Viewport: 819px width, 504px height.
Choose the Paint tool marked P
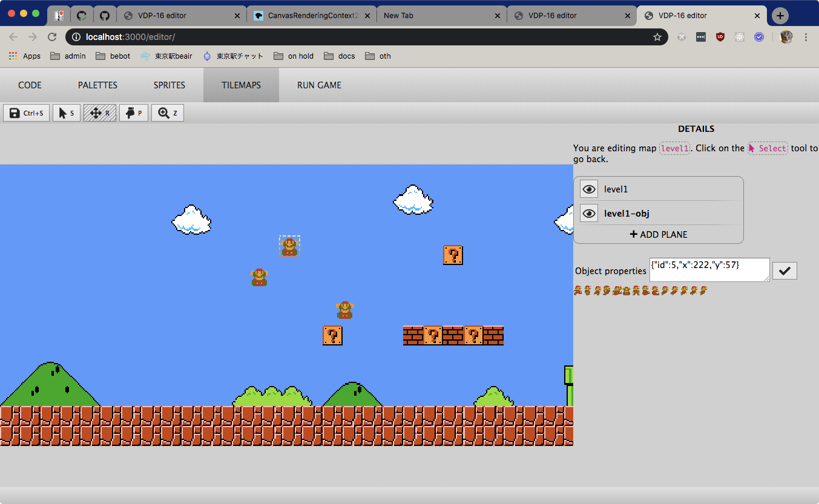[x=134, y=113]
